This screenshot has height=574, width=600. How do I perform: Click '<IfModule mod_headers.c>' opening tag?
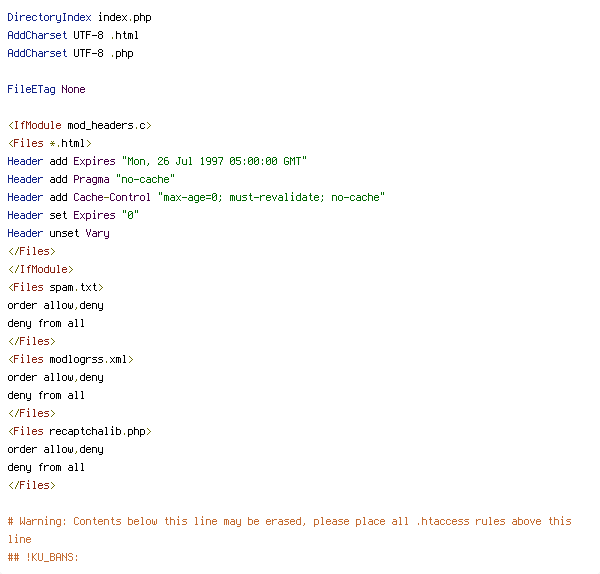click(x=80, y=125)
